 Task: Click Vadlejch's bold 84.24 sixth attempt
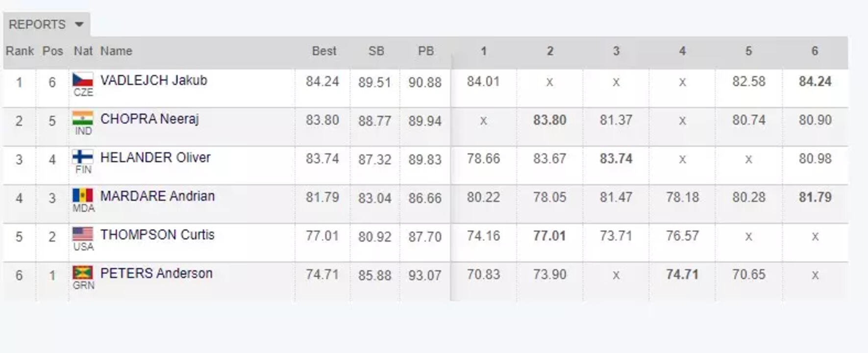coord(815,81)
